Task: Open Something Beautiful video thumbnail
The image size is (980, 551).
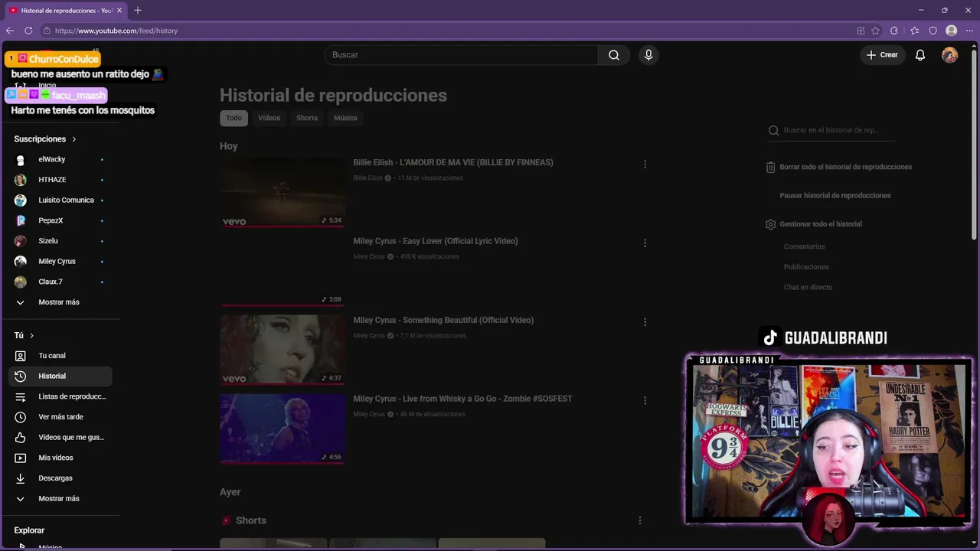Action: [x=283, y=350]
